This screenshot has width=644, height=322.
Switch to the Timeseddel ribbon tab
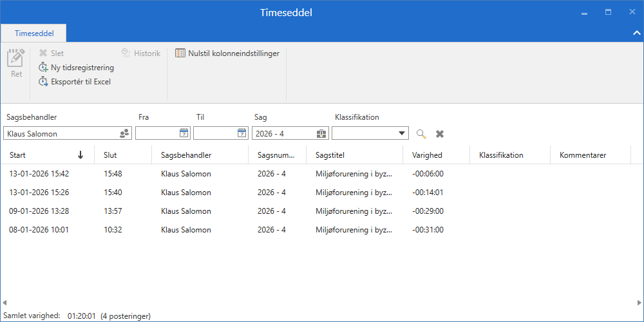click(34, 33)
